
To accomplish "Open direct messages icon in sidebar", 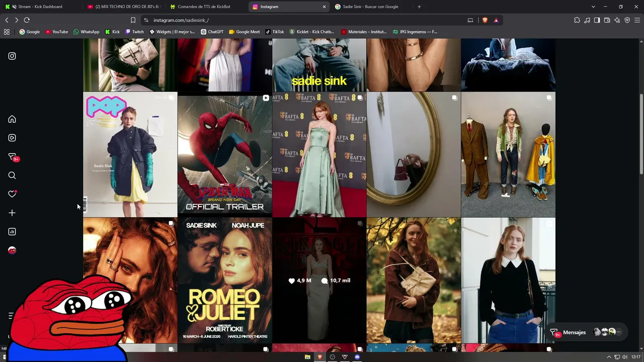I will [13, 157].
